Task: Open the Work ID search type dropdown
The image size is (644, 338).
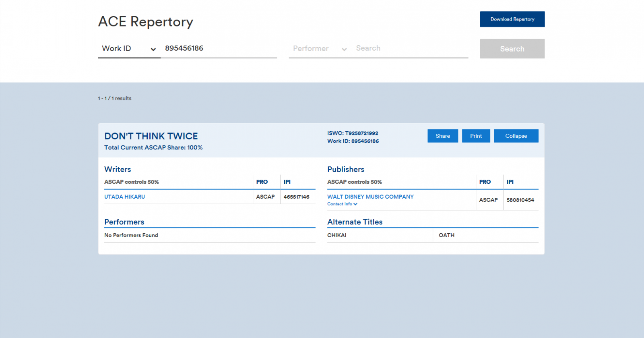Action: pos(129,49)
